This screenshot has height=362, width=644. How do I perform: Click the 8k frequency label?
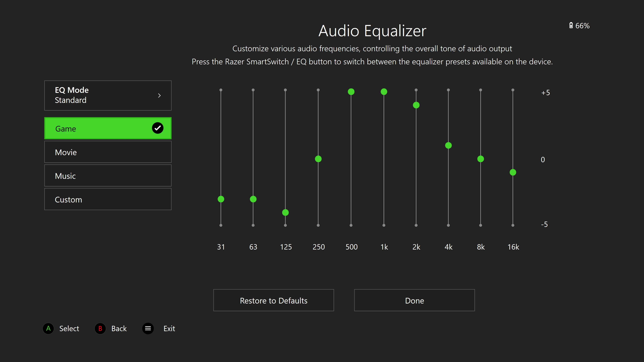click(481, 247)
